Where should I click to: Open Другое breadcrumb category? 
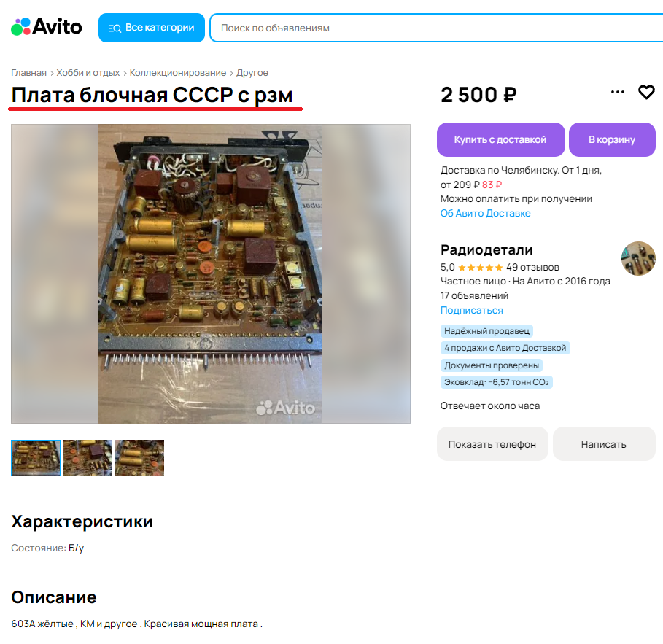[x=252, y=73]
